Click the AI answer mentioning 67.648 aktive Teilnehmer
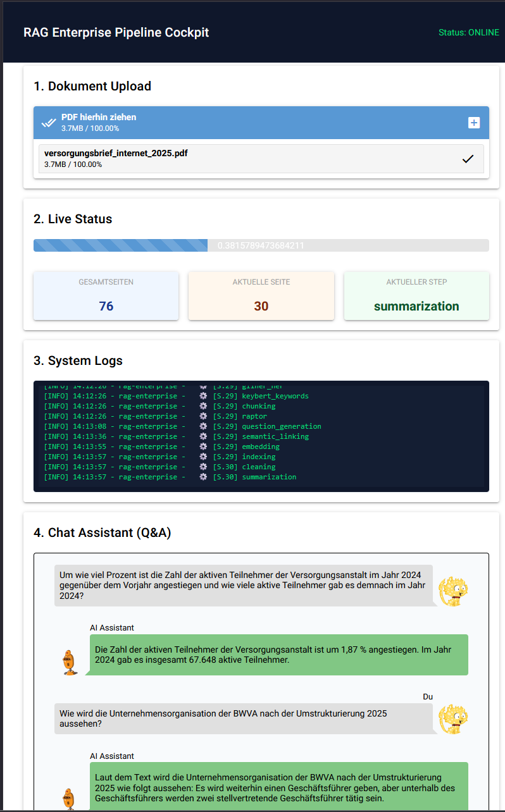The image size is (505, 812). [277, 655]
